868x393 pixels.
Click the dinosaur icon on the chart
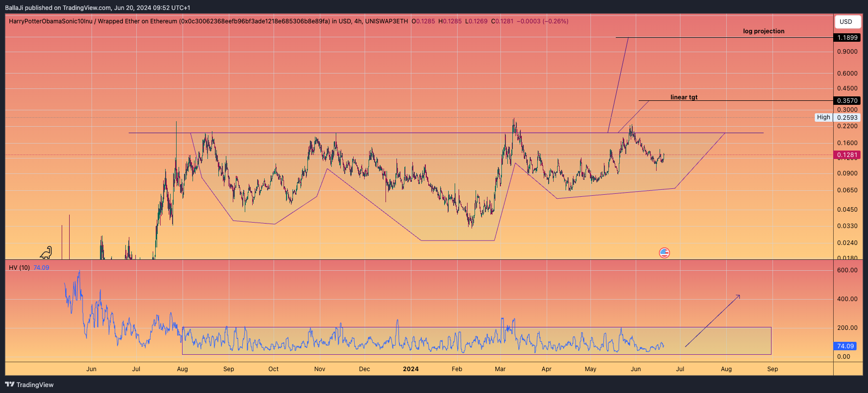pos(46,253)
